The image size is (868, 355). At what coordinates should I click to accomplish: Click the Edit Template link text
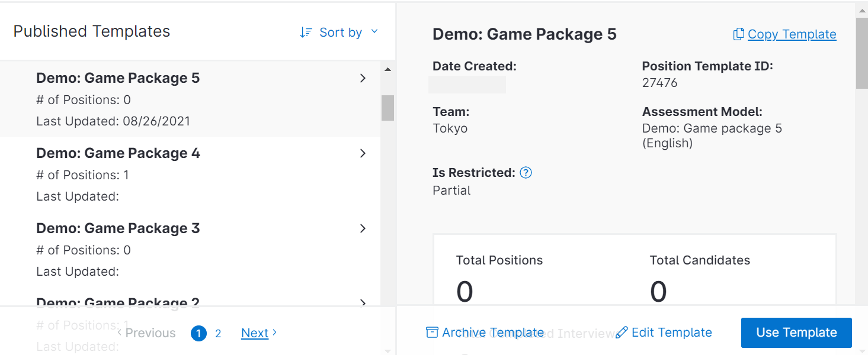coord(671,333)
